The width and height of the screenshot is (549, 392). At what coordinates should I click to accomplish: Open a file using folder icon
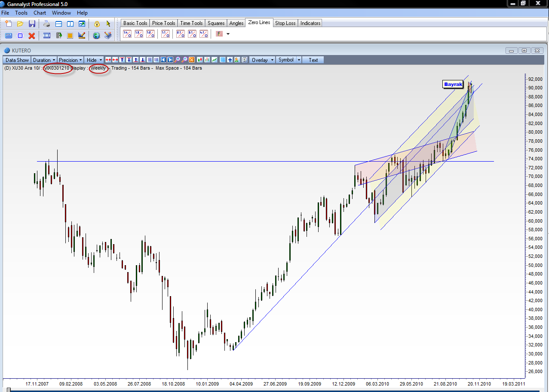tap(20, 24)
